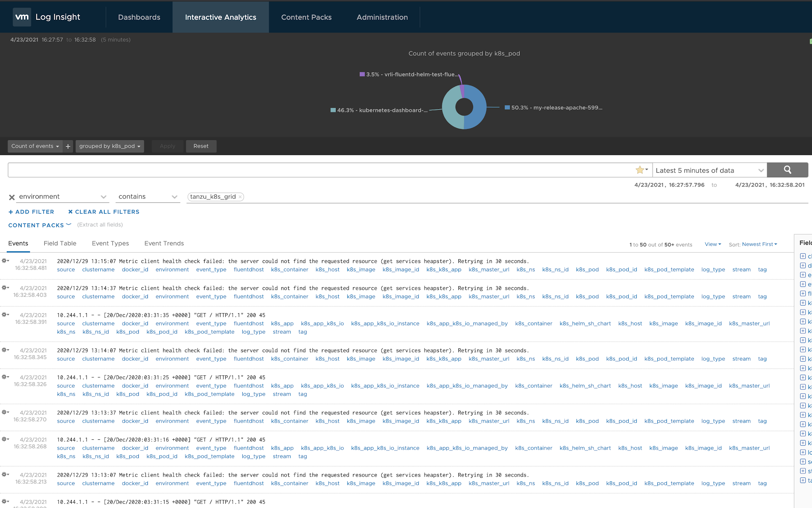Viewport: 812px width, 508px height.
Task: Expand the Content Packs section
Action: coord(40,225)
